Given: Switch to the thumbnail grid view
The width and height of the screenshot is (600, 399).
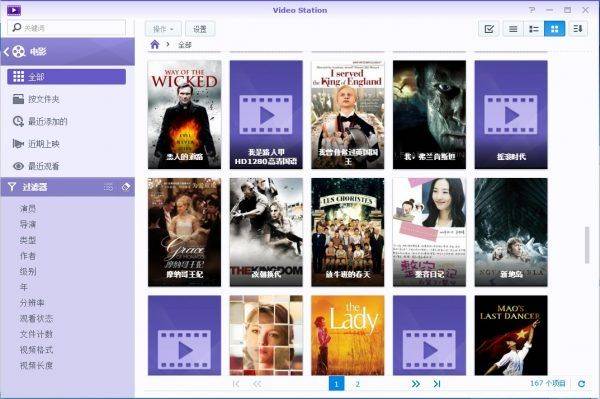Looking at the screenshot, I should coord(554,29).
